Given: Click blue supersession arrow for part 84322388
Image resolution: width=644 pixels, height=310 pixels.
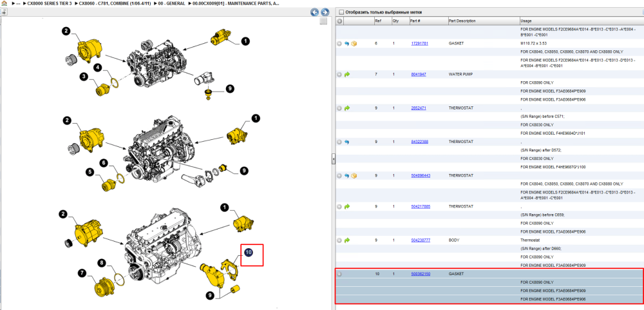Looking at the screenshot, I should coord(346,142).
